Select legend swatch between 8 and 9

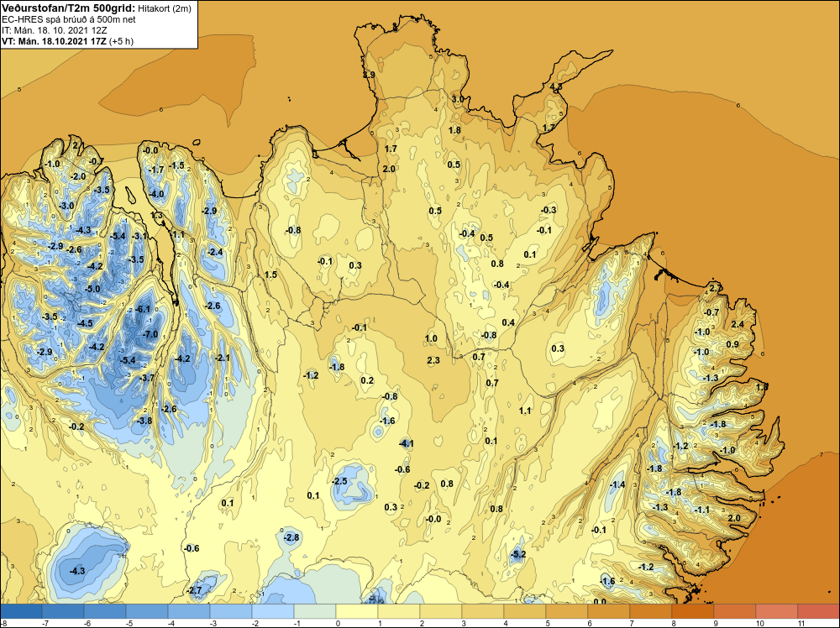click(x=693, y=611)
